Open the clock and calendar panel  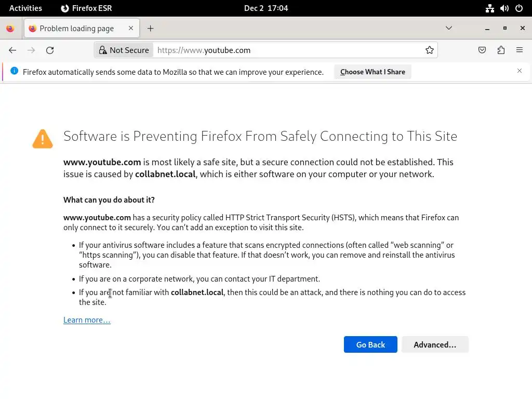266,8
